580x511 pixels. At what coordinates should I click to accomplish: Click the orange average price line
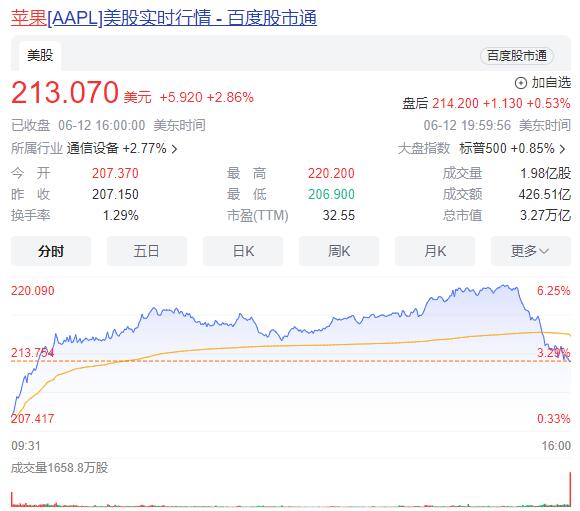point(296,346)
